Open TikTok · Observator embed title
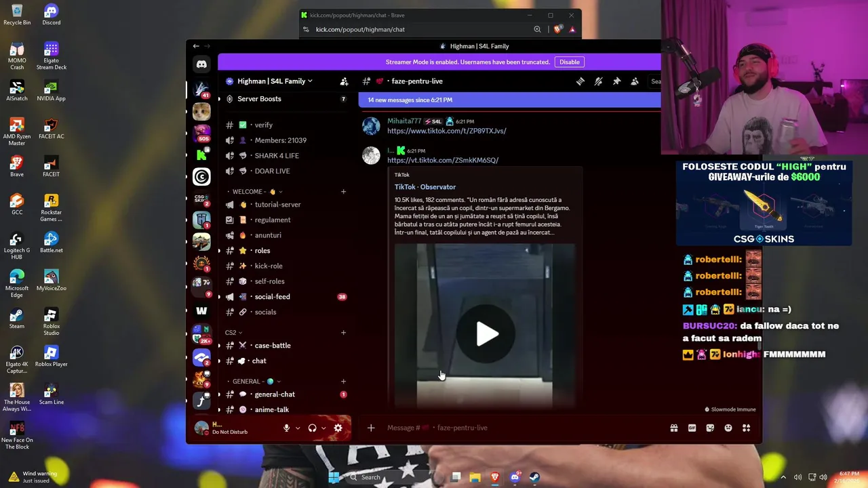The width and height of the screenshot is (868, 488). 425,187
